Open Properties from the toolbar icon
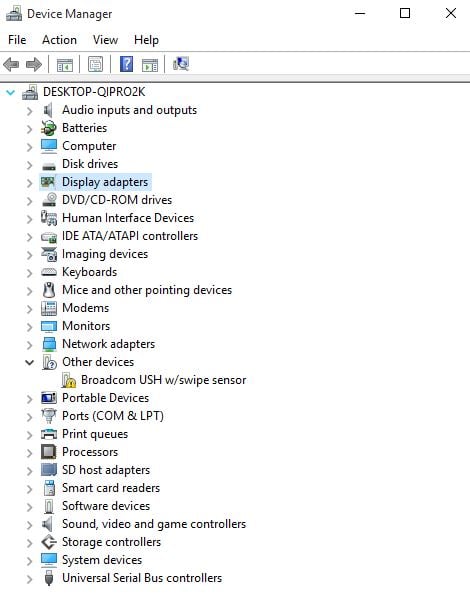 [x=95, y=64]
